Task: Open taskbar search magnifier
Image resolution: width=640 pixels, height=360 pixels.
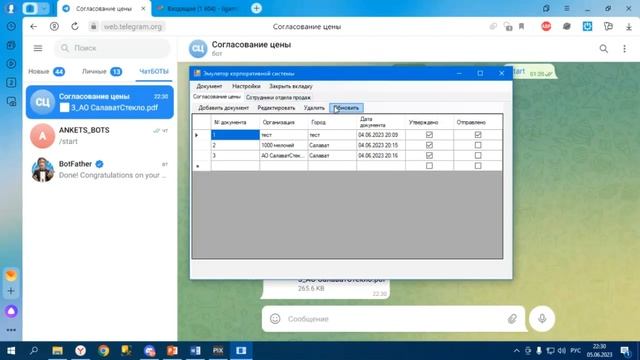Action: point(34,351)
